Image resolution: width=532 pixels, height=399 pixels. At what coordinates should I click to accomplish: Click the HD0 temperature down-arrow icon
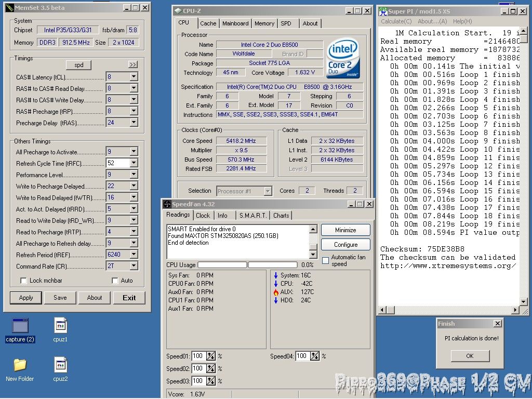coord(276,300)
